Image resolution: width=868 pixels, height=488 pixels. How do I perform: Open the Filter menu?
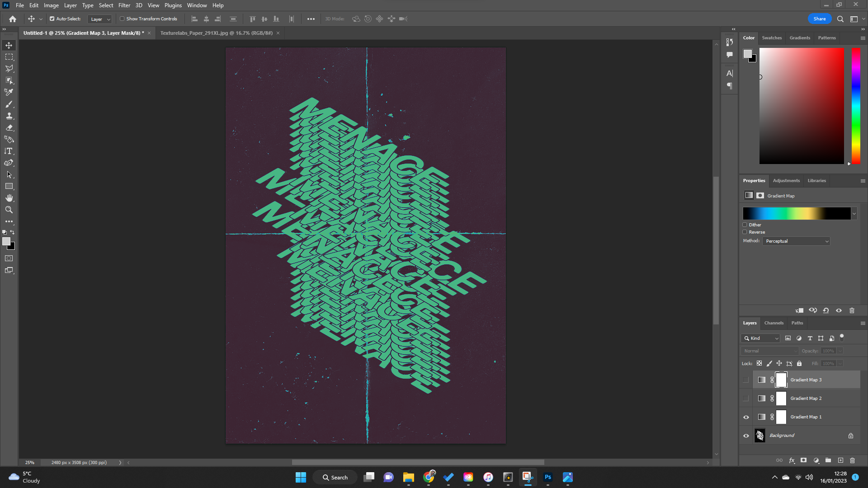pos(124,5)
